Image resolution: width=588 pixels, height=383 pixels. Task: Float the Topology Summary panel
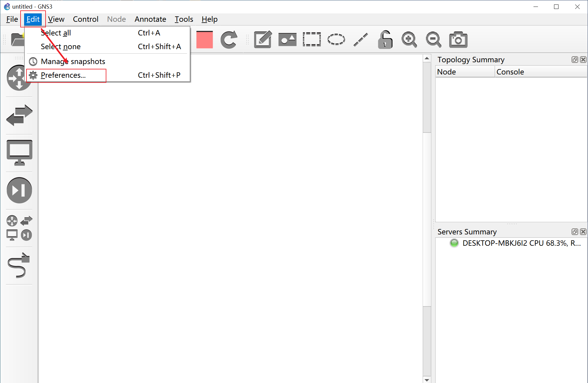click(575, 60)
